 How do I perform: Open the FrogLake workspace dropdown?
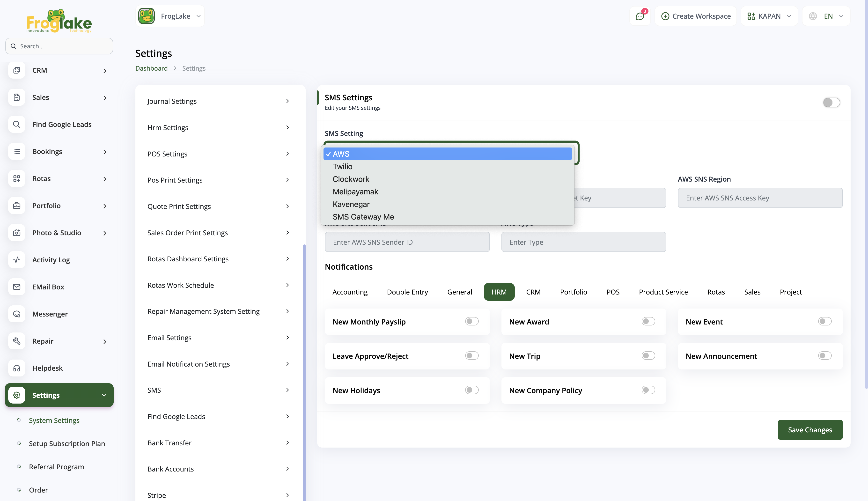click(x=170, y=16)
